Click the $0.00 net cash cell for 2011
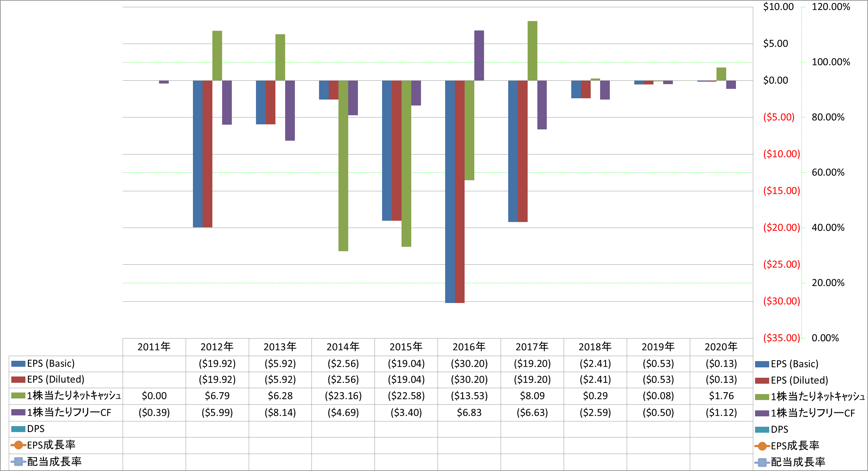This screenshot has height=471, width=868. click(x=154, y=396)
